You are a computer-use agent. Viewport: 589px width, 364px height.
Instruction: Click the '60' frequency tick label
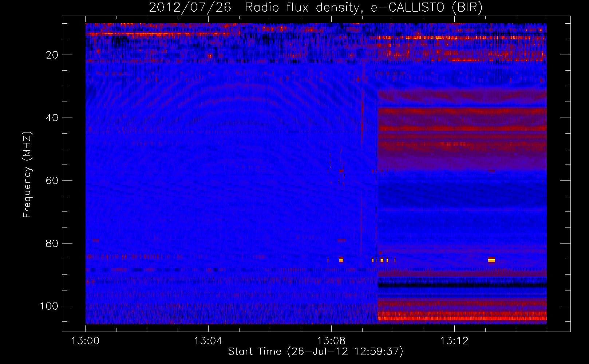point(52,181)
